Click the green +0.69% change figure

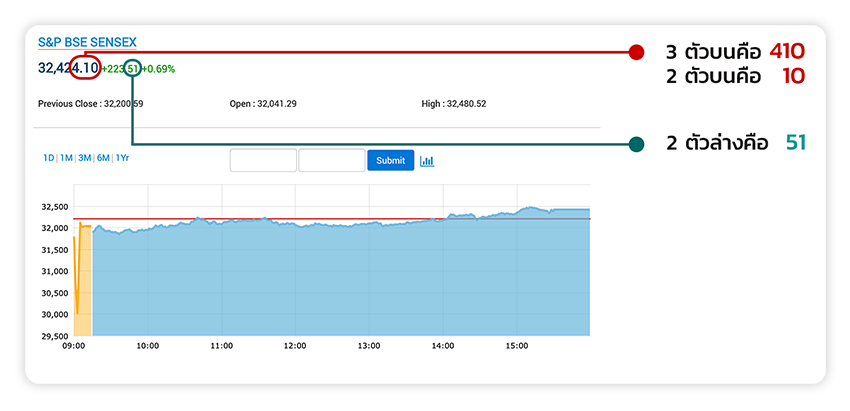point(159,69)
